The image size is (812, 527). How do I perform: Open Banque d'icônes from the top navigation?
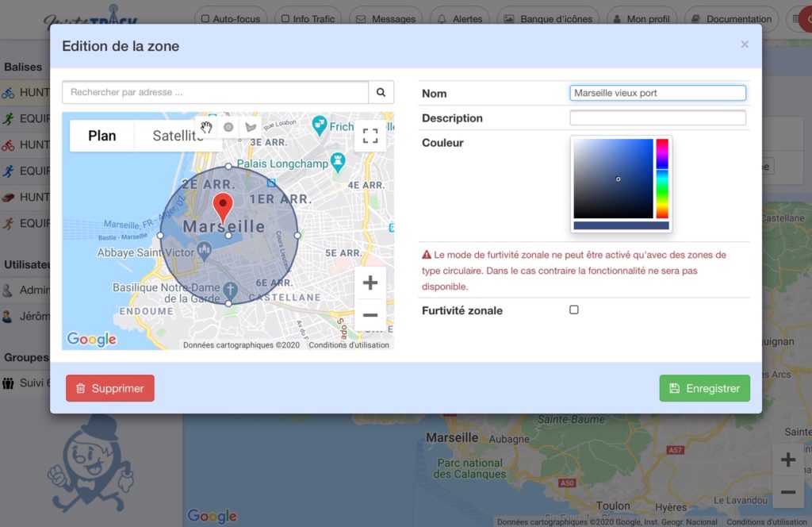click(548, 19)
